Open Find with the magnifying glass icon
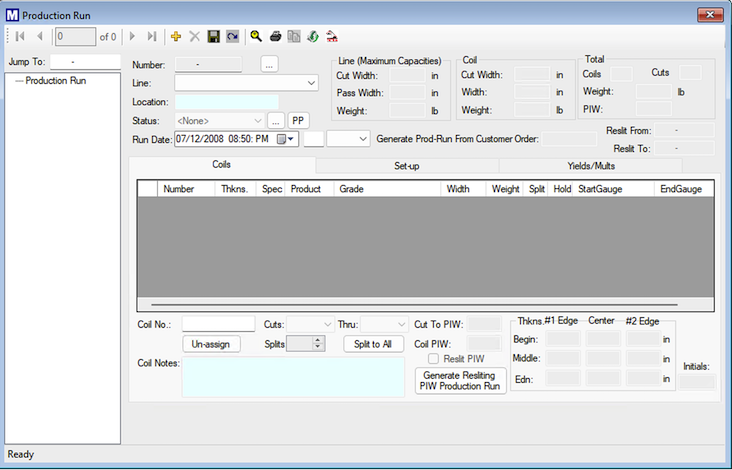 coord(256,36)
